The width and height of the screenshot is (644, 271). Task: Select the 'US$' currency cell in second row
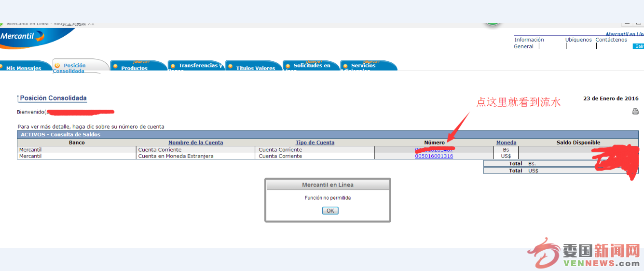(x=506, y=156)
